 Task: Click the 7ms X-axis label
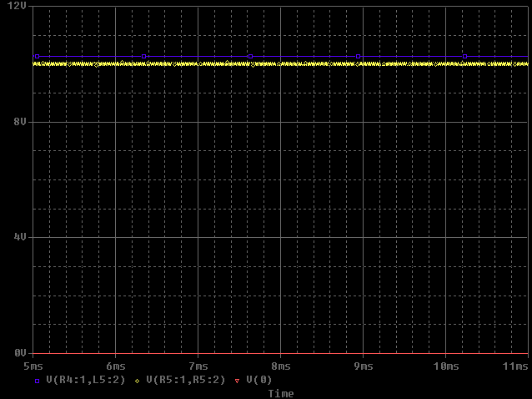point(198,366)
